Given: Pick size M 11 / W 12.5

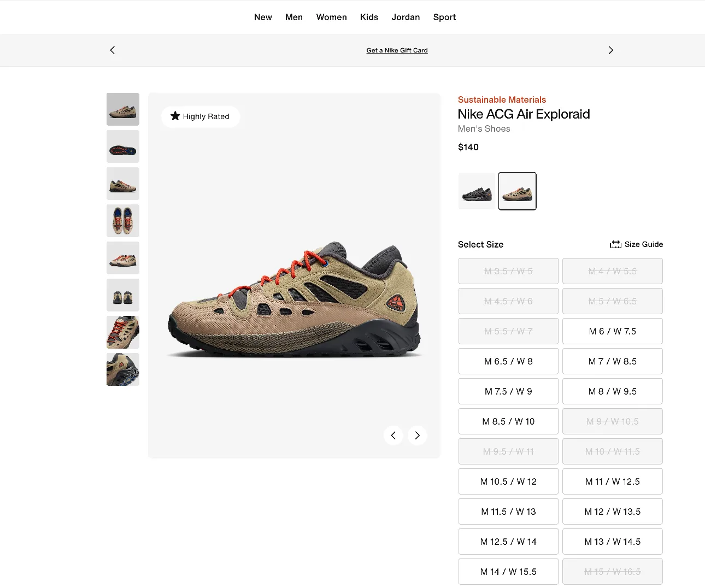Looking at the screenshot, I should coord(612,481).
